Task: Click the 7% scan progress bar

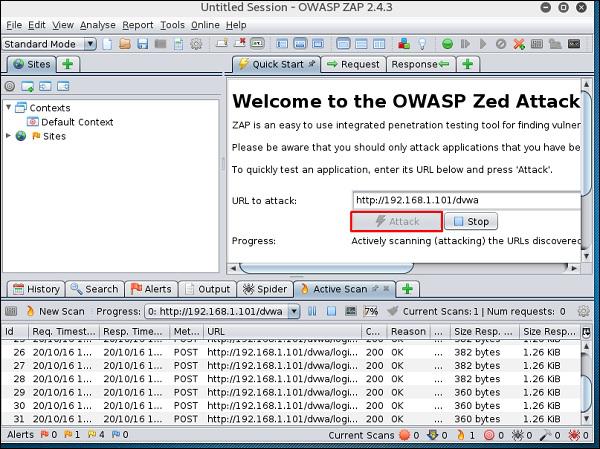Action: [x=370, y=311]
